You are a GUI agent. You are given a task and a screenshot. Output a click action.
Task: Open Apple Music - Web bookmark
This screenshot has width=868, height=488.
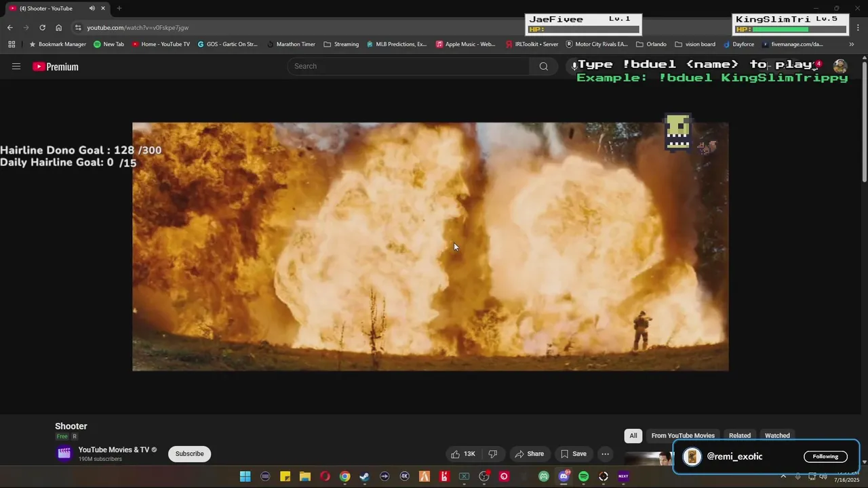point(466,44)
